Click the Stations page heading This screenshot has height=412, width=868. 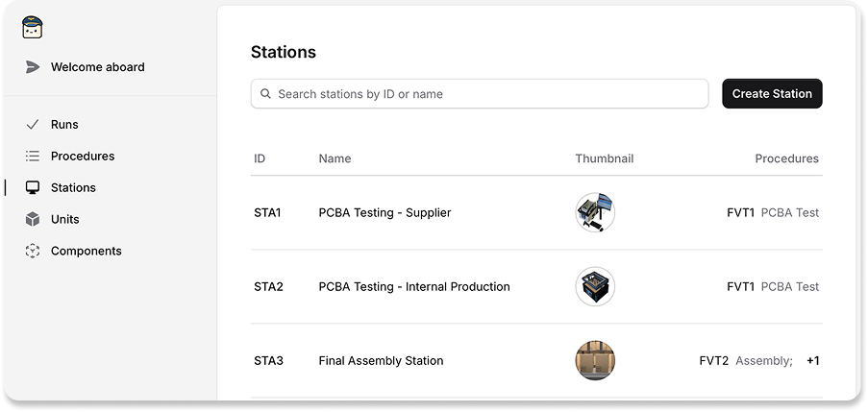(284, 52)
